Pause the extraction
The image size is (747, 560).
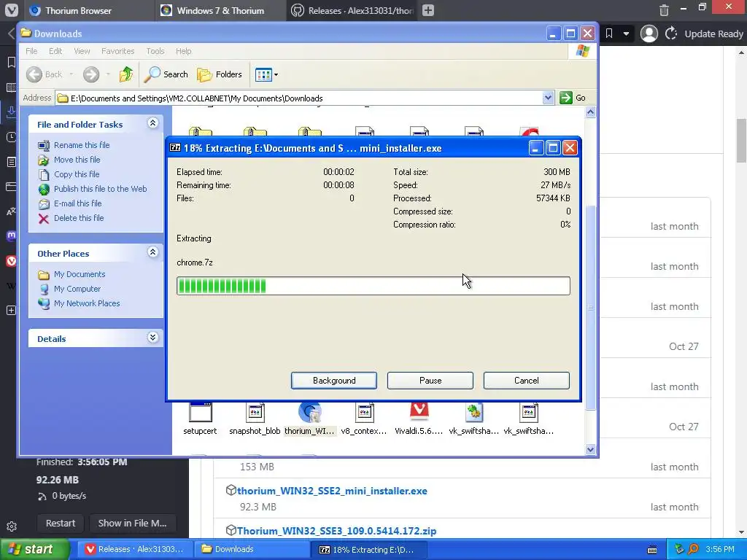click(430, 381)
